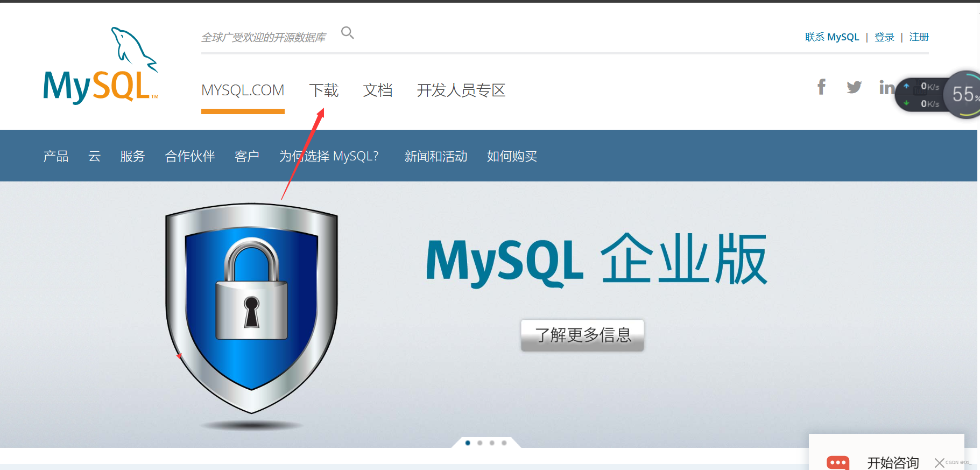Select the second carousel dot
Viewport: 980px width, 470px height.
point(480,443)
